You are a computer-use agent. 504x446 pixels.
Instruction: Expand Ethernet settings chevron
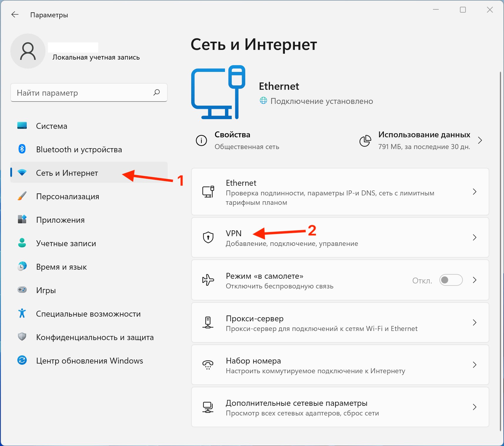coord(474,192)
